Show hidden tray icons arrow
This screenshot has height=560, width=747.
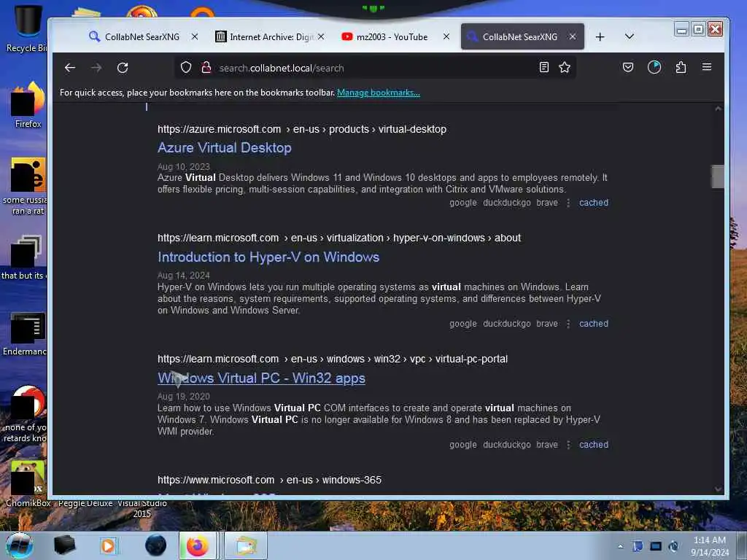(620, 546)
